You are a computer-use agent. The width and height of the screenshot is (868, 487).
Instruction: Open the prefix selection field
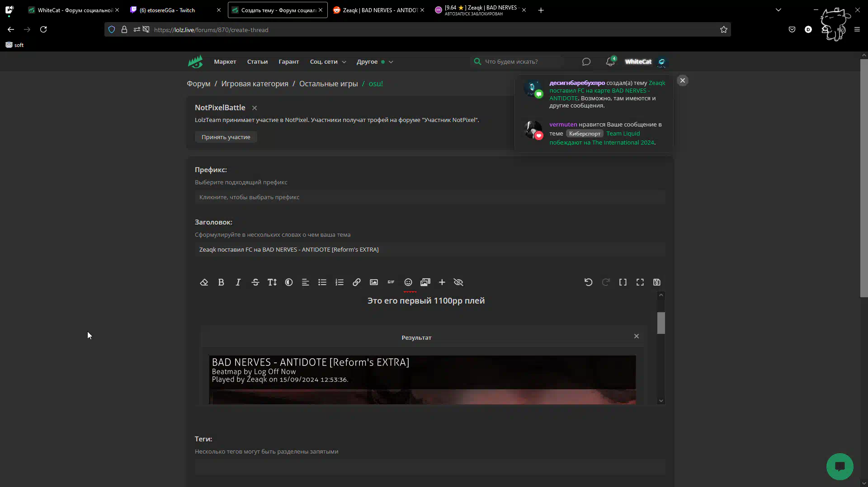coord(430,197)
